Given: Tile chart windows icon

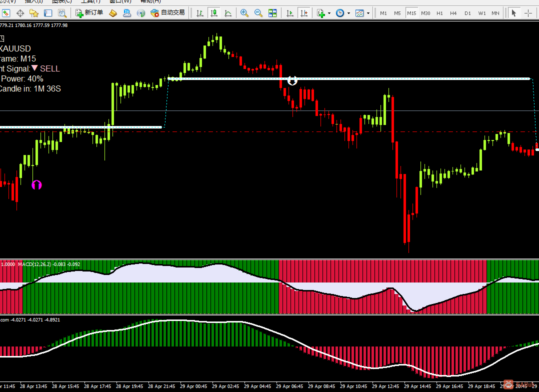Looking at the screenshot, I should (272, 13).
